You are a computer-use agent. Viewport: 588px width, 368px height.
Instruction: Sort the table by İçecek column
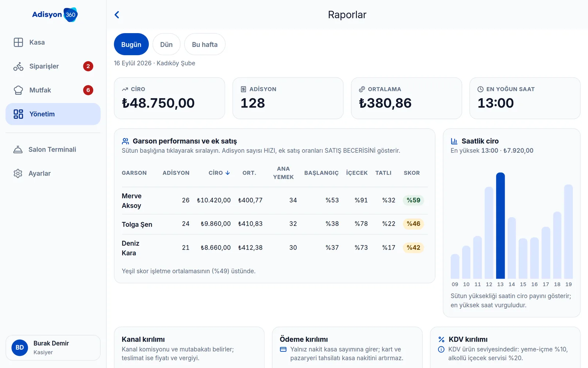click(x=357, y=173)
